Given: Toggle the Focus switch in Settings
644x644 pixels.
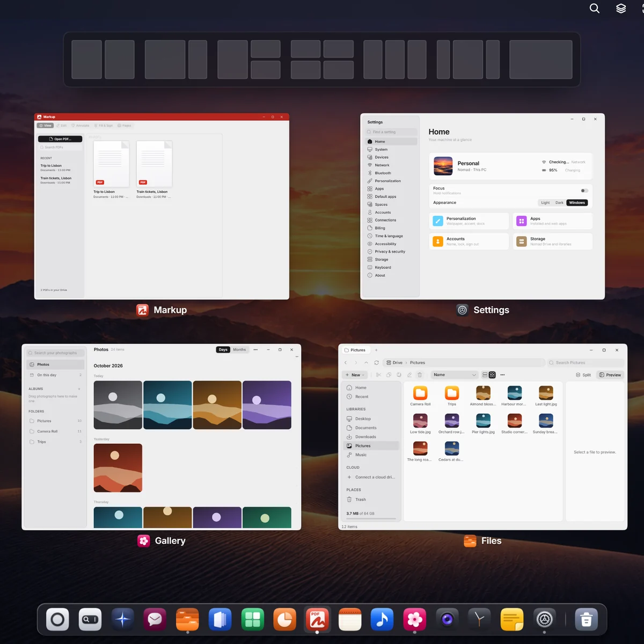Looking at the screenshot, I should 584,191.
